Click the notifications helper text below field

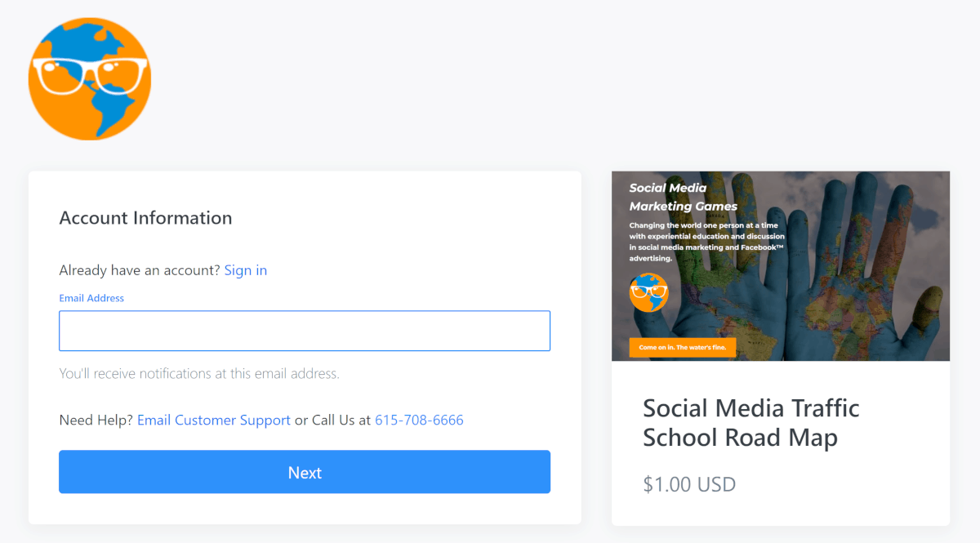point(199,374)
